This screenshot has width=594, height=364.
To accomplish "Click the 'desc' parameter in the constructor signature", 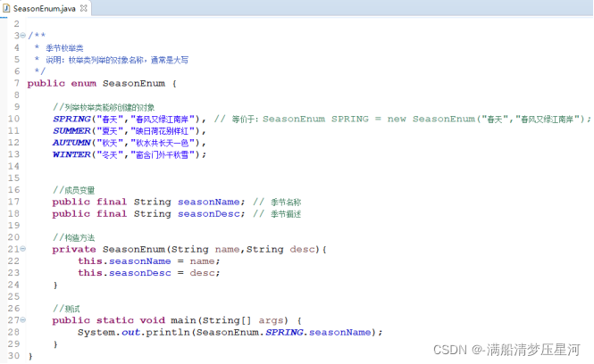I will [302, 249].
